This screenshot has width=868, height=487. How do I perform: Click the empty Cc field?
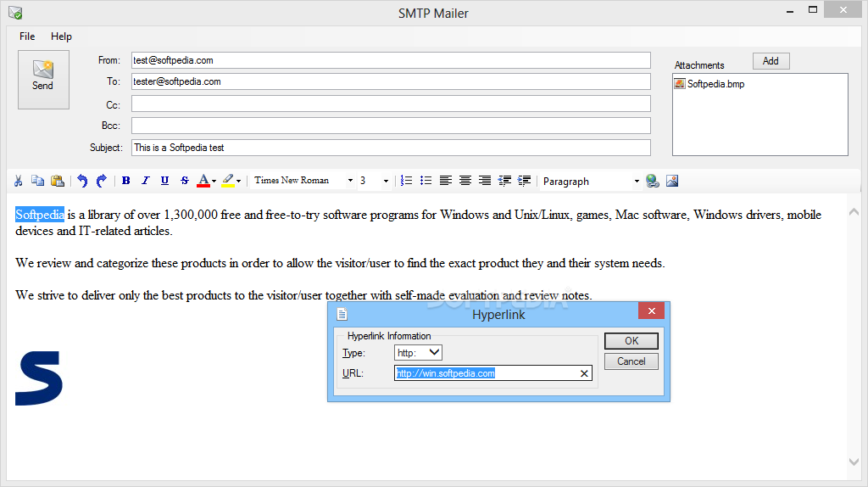pos(391,104)
